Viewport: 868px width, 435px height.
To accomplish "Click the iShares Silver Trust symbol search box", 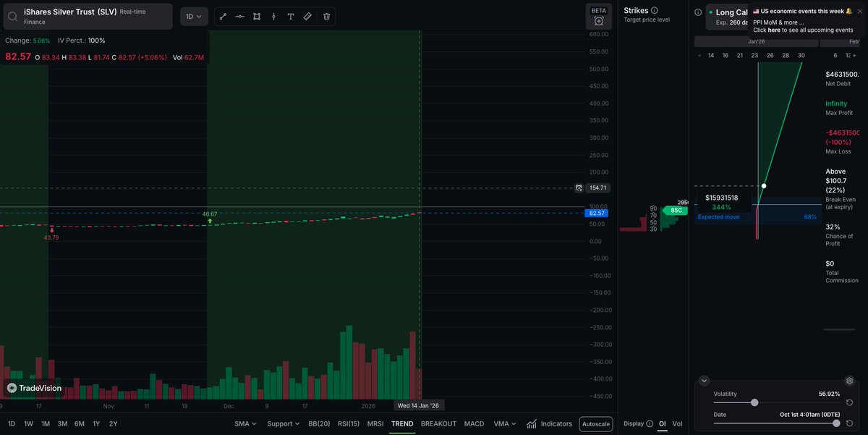I will (x=87, y=16).
